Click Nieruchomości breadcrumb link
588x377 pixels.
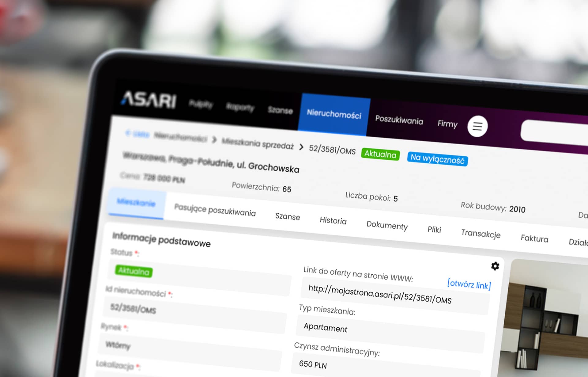click(x=180, y=137)
